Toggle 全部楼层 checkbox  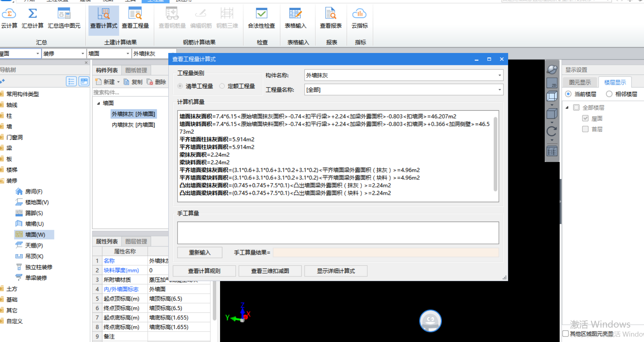pos(576,107)
